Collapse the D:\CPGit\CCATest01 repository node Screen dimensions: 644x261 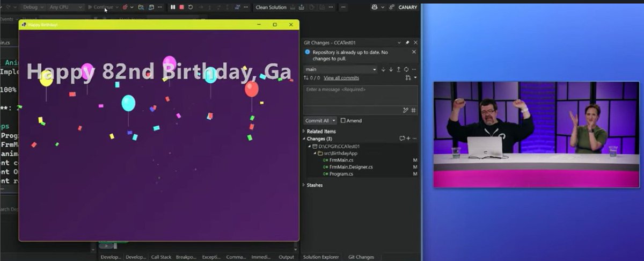tap(309, 146)
